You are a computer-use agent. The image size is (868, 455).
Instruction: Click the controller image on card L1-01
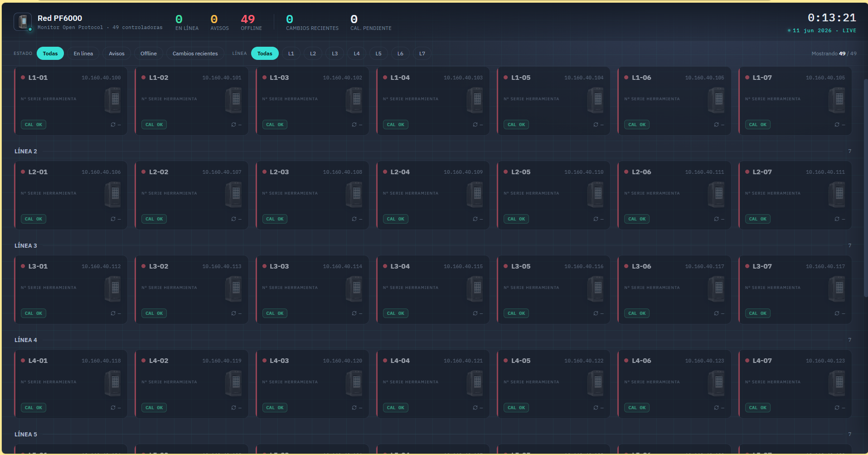[113, 100]
